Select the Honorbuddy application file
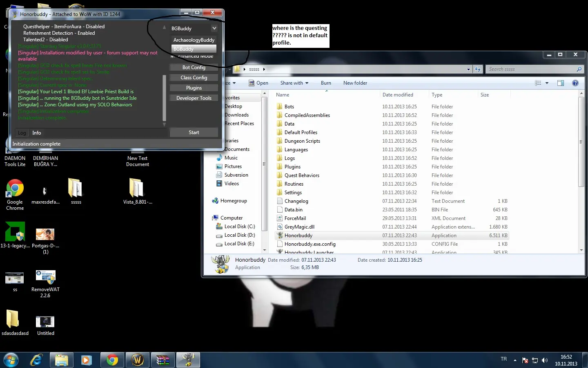This screenshot has height=368, width=588. [298, 236]
